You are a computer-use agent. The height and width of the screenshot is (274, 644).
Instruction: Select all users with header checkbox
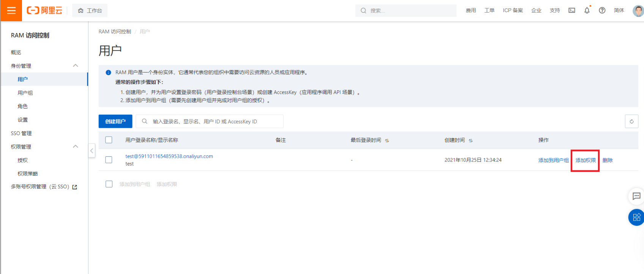click(x=109, y=140)
